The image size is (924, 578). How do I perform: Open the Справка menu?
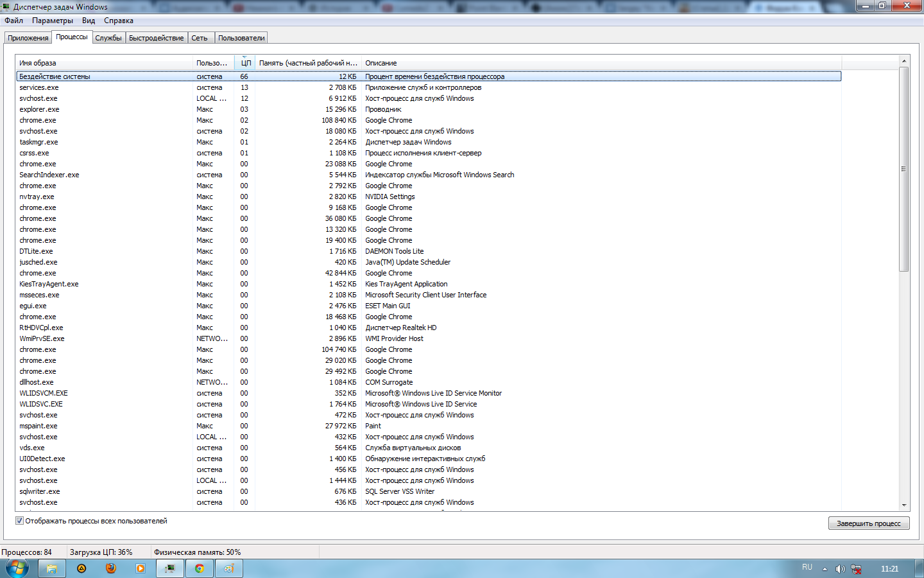point(119,21)
